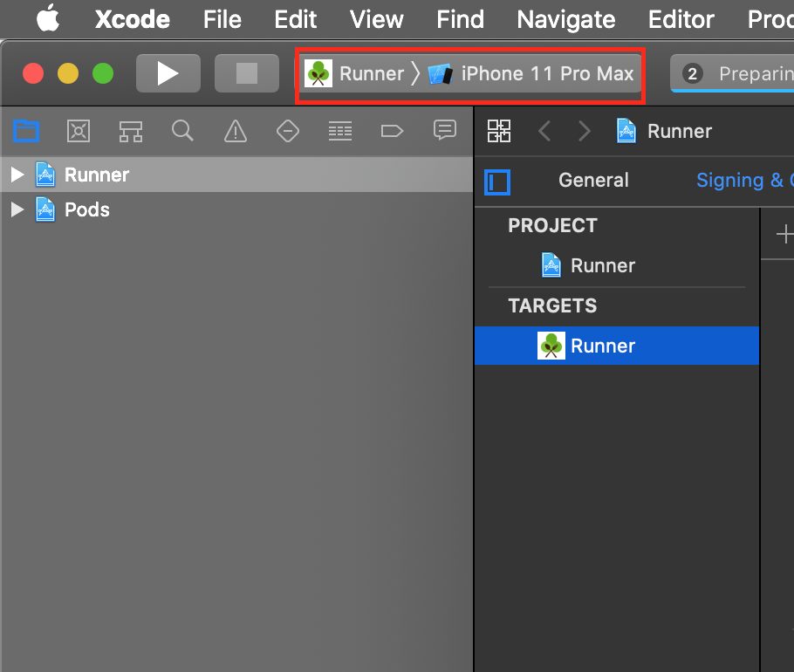Viewport: 794px width, 672px height.
Task: Expand the Runner project disclosure triangle
Action: pyautogui.click(x=17, y=175)
